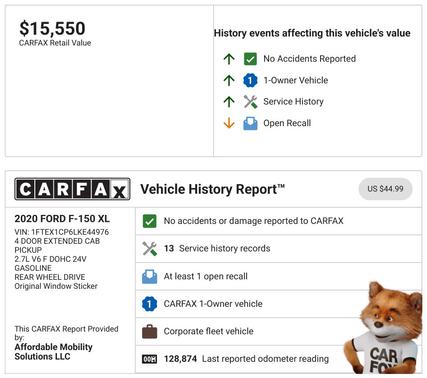This screenshot has width=427, height=378.
Task: Click the CARFAX logo in report header
Action: pyautogui.click(x=72, y=189)
